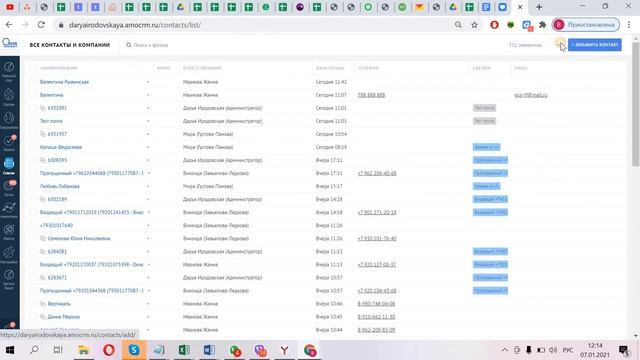Open Excel from the taskbar

pos(184,350)
